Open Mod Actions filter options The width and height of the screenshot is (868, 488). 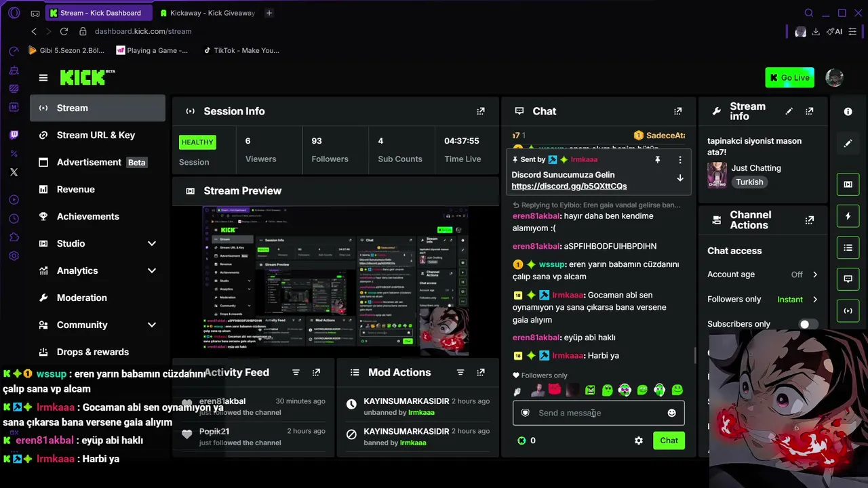point(460,372)
